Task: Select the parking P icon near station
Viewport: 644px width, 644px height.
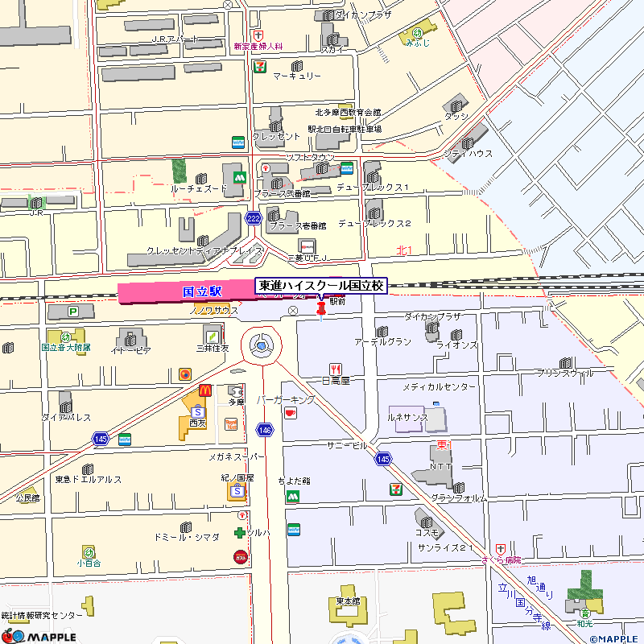Action: (75, 312)
